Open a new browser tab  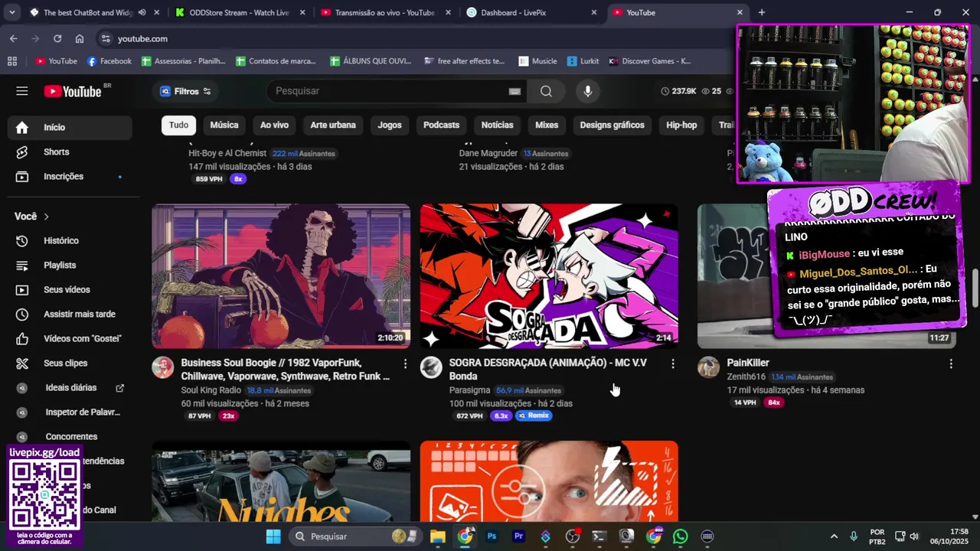761,12
